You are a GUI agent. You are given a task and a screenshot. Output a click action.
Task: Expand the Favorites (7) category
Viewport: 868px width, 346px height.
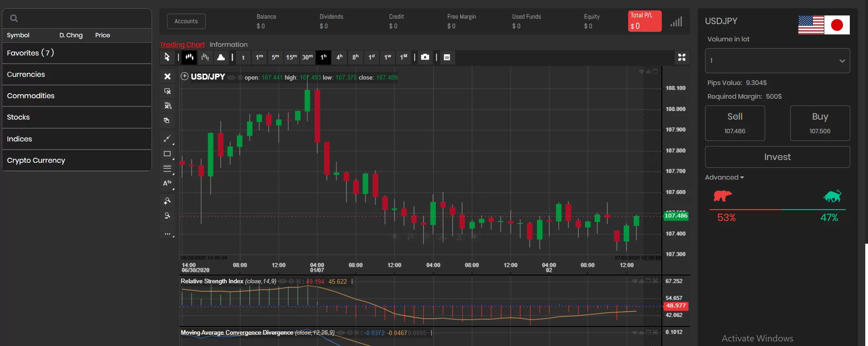76,53
